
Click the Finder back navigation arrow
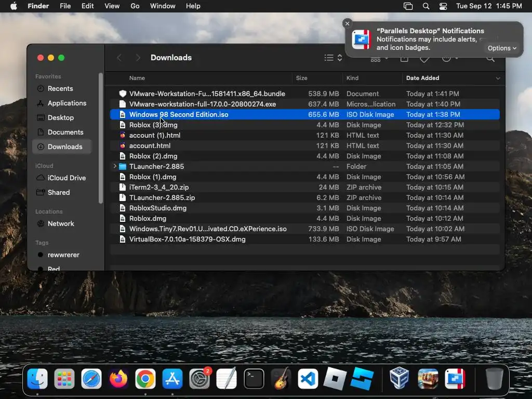click(x=119, y=58)
